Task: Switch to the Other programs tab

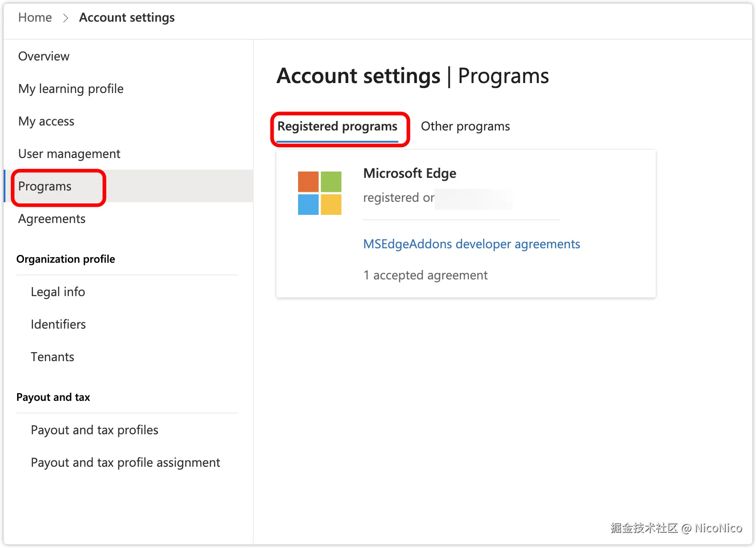Action: click(x=465, y=126)
